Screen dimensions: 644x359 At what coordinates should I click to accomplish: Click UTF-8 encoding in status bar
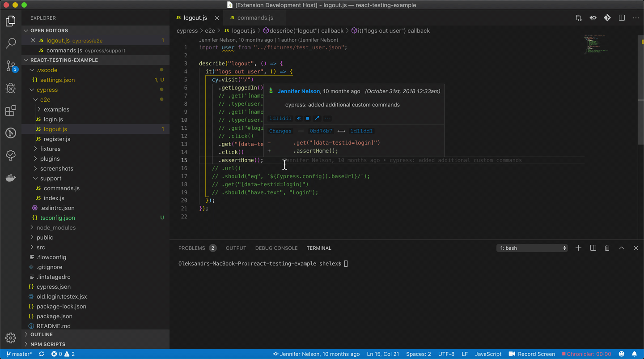click(x=446, y=354)
